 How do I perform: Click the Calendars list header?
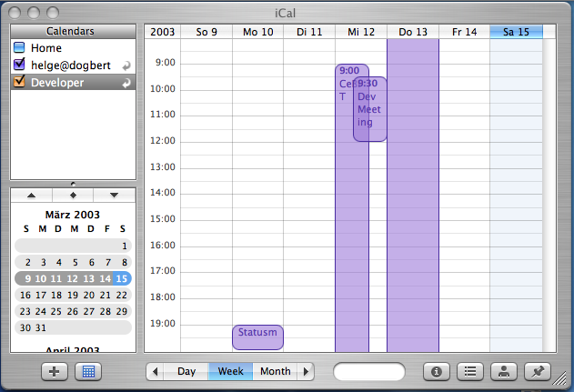[x=73, y=32]
